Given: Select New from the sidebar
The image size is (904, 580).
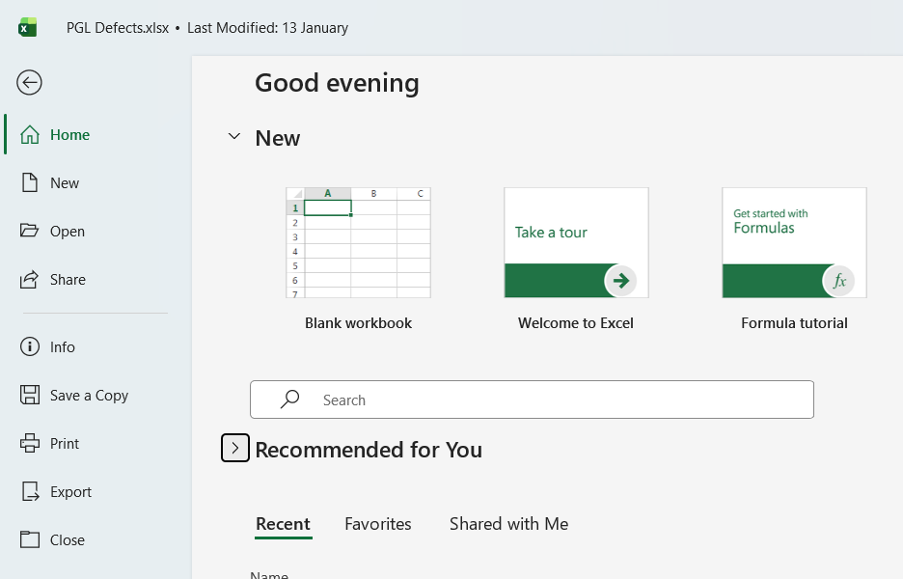Looking at the screenshot, I should (x=63, y=182).
